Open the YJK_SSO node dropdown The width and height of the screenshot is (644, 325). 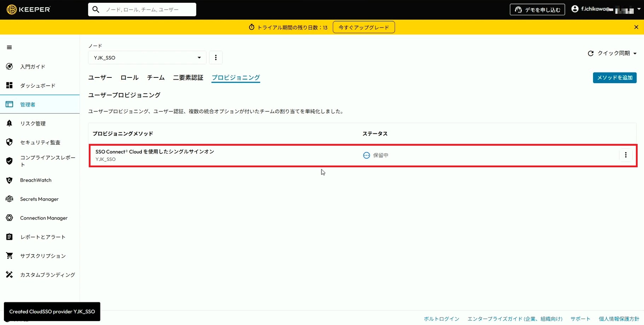click(x=146, y=57)
